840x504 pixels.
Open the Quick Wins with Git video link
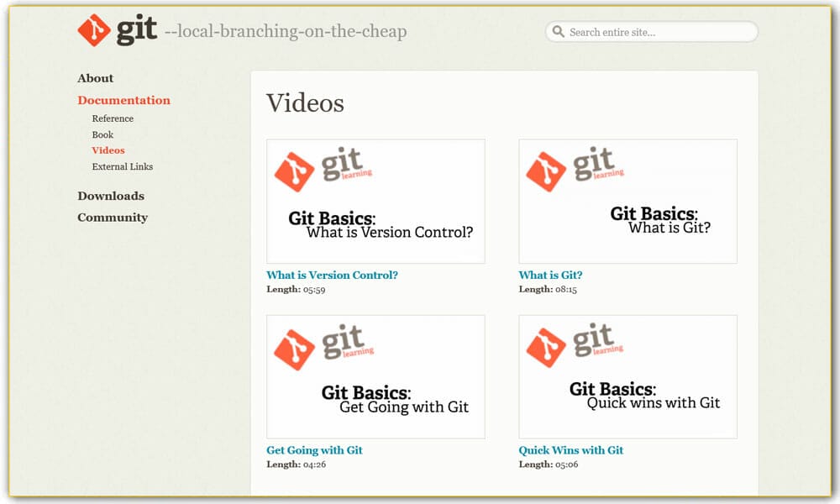coord(570,450)
